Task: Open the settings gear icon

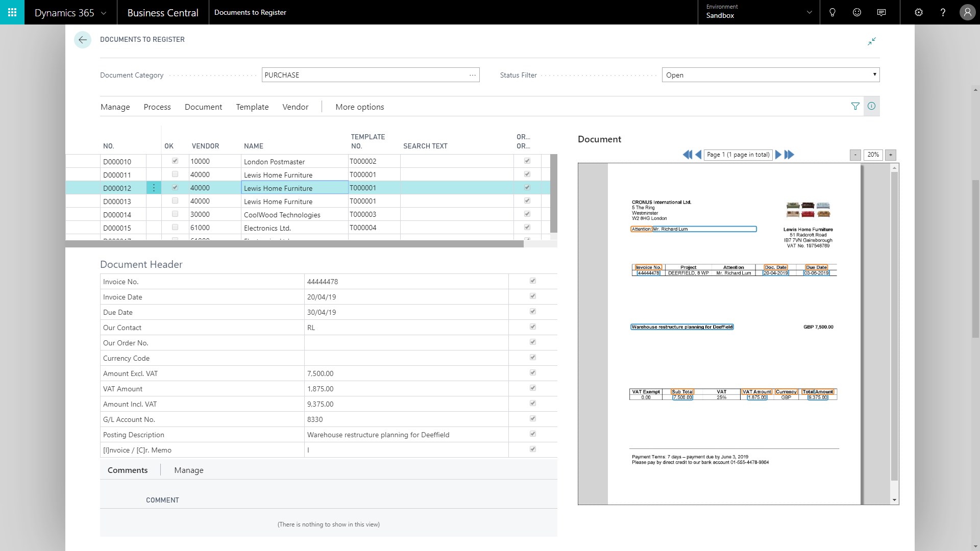Action: point(919,12)
